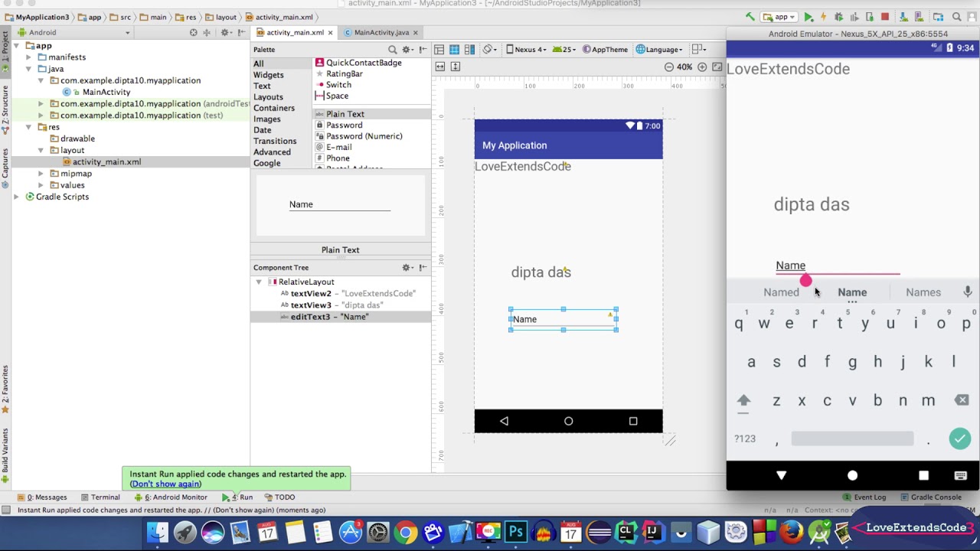Start debugging with the bug icon

pyautogui.click(x=838, y=17)
